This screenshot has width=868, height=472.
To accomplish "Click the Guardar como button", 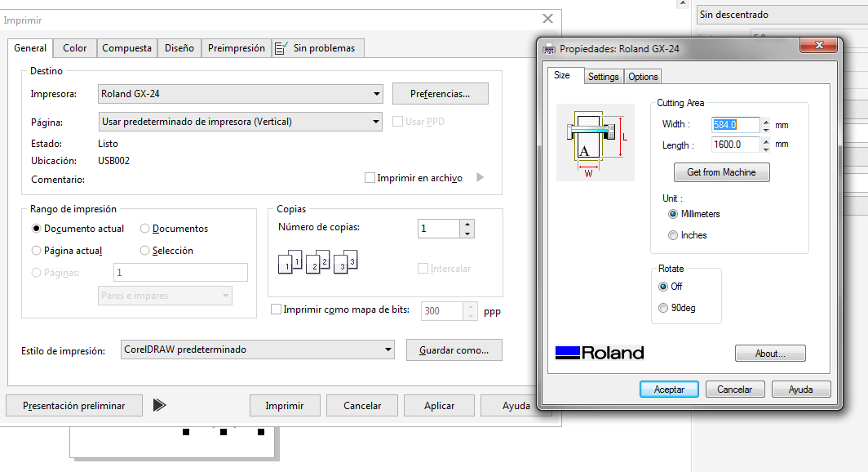I will [x=454, y=350].
